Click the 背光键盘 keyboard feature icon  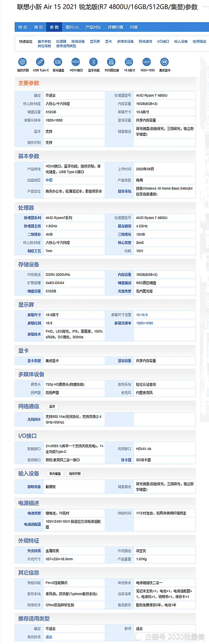click(x=58, y=62)
